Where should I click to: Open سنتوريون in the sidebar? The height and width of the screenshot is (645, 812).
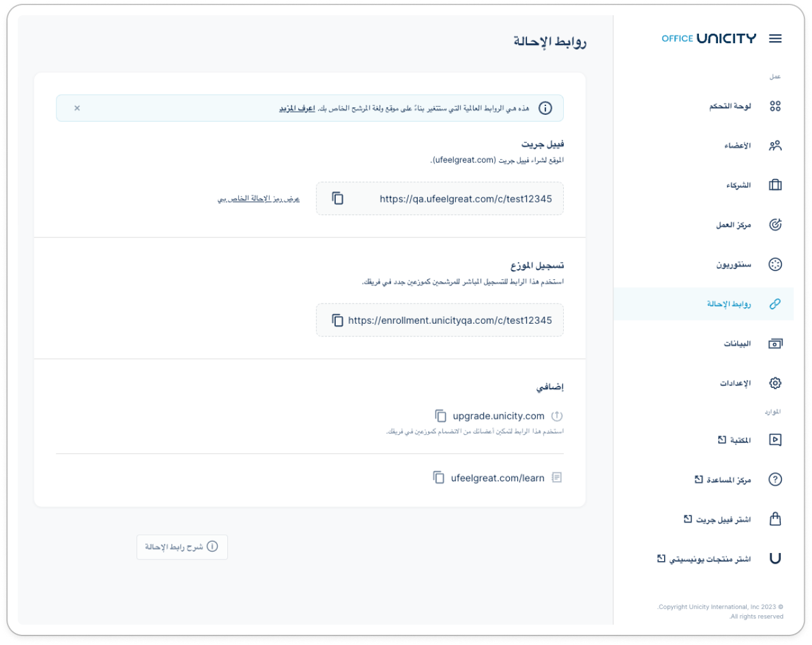[x=734, y=264]
